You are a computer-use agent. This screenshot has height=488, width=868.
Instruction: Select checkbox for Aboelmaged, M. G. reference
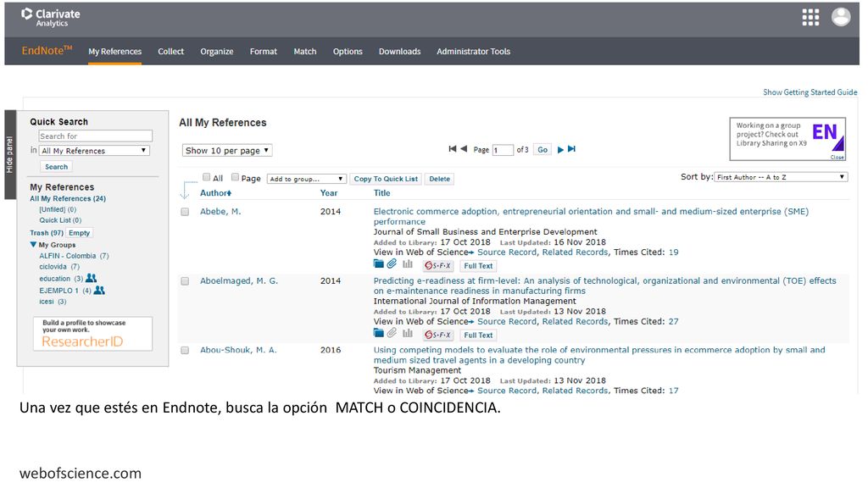185,281
